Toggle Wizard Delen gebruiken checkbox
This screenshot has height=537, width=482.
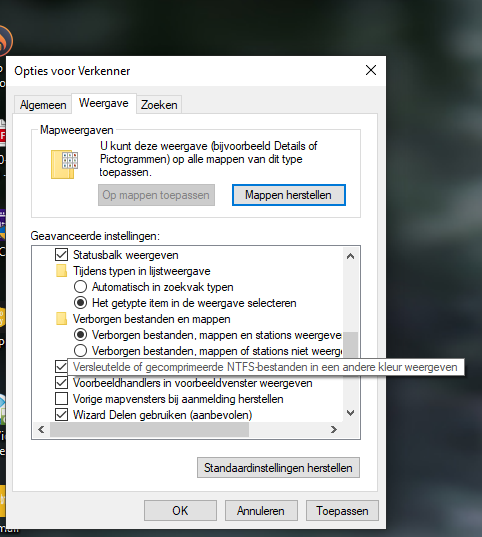[x=62, y=415]
